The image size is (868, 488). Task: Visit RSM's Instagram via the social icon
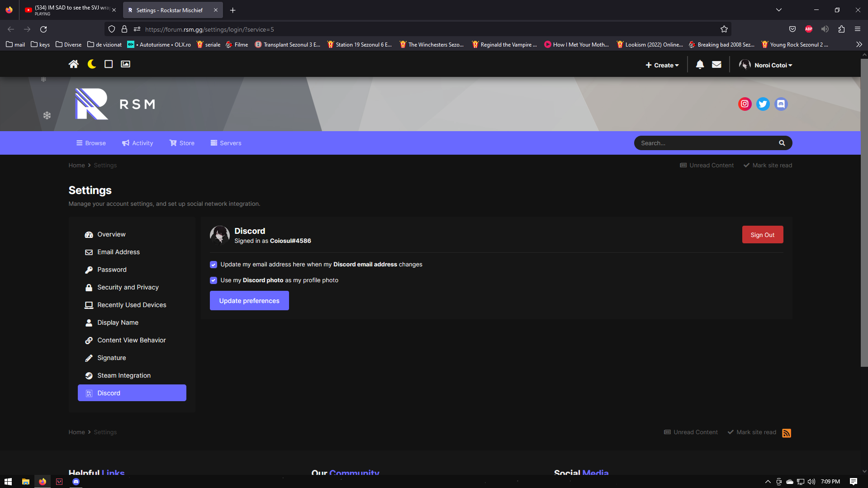pyautogui.click(x=745, y=104)
